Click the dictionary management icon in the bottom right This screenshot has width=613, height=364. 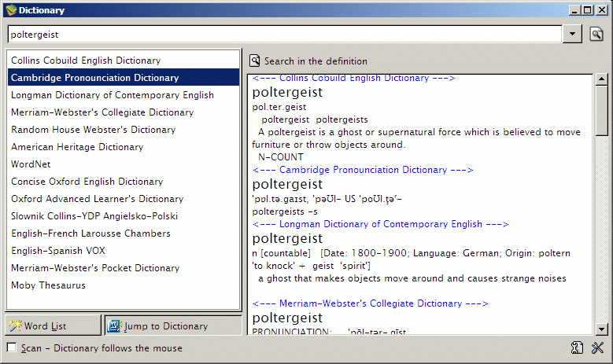click(x=578, y=348)
